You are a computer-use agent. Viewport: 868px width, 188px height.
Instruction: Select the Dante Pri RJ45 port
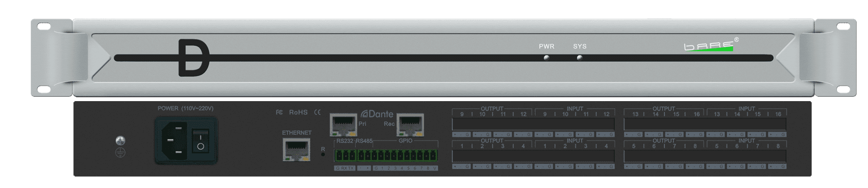[x=343, y=125]
